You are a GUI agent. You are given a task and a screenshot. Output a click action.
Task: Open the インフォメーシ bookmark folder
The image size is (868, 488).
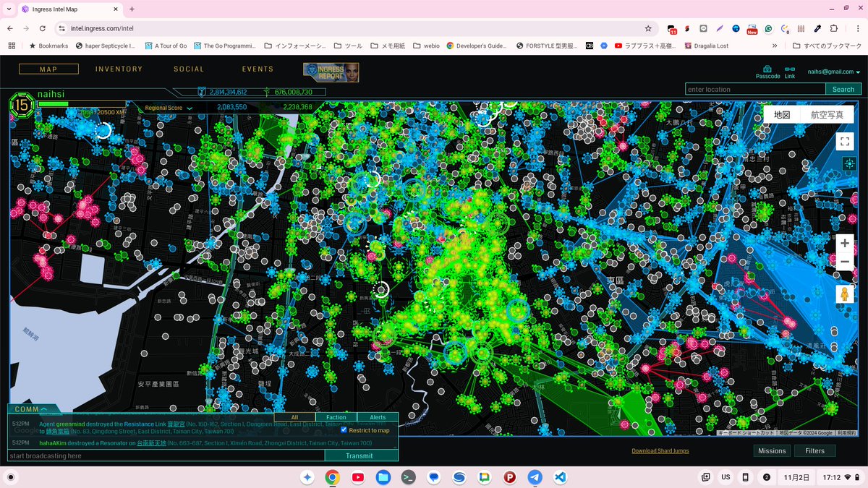(295, 46)
